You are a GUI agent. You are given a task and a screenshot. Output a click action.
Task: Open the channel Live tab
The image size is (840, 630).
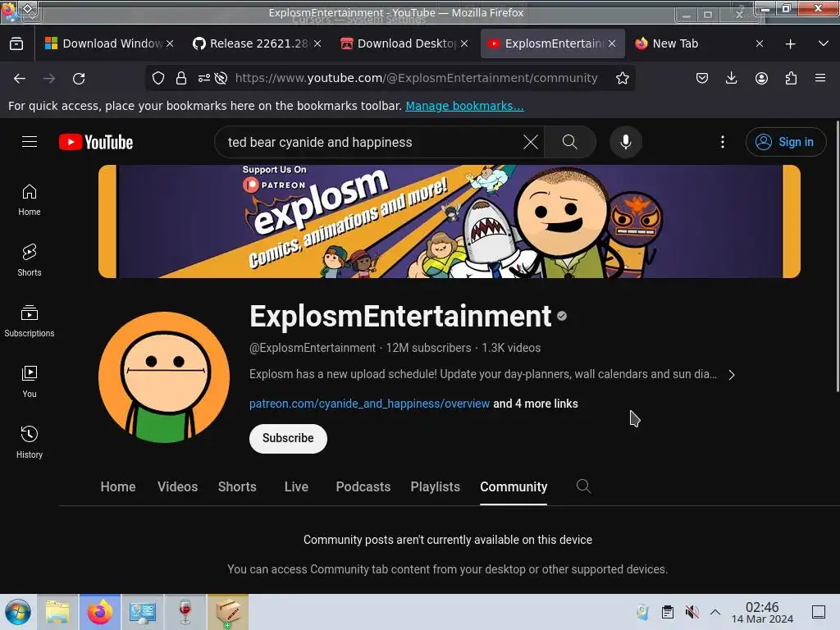coord(296,487)
